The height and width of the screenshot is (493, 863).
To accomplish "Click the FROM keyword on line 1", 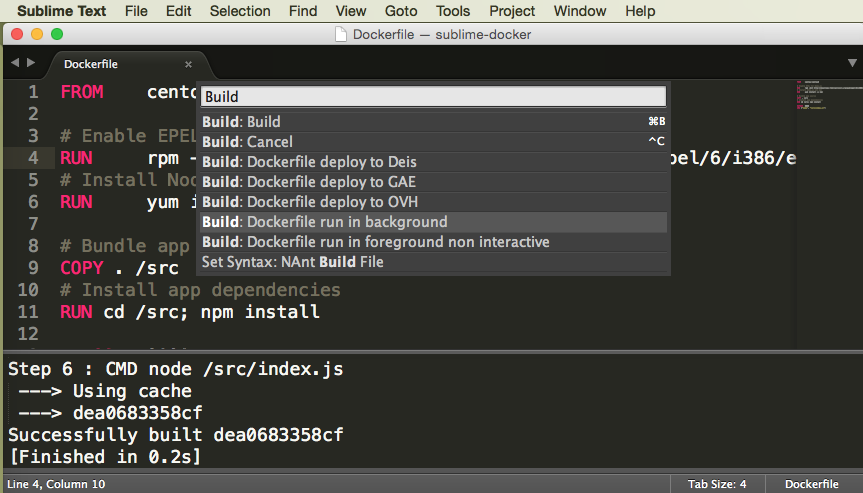I will tap(81, 92).
